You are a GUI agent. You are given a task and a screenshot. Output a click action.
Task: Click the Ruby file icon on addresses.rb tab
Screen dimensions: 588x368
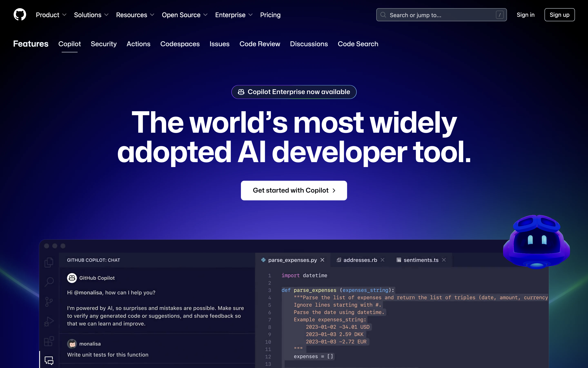point(339,260)
